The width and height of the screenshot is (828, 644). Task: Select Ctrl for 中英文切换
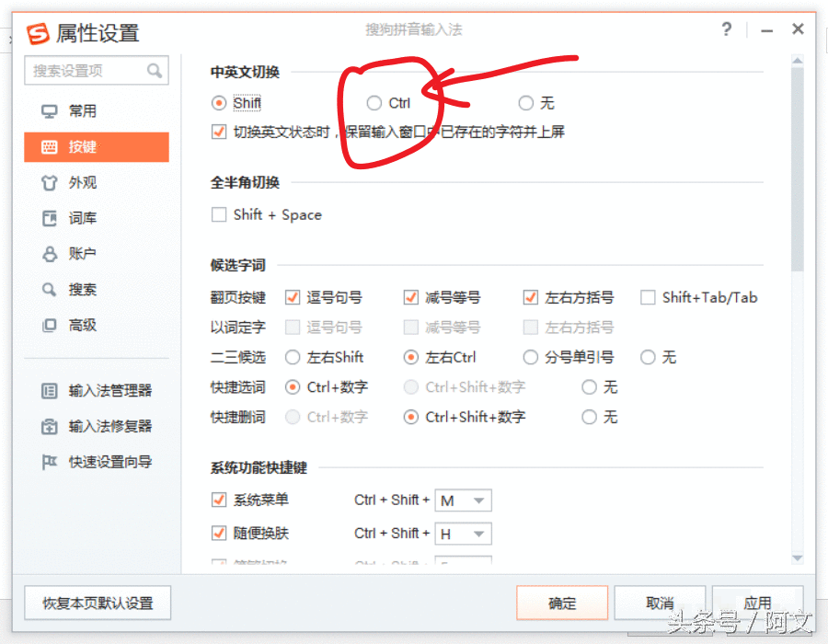374,103
